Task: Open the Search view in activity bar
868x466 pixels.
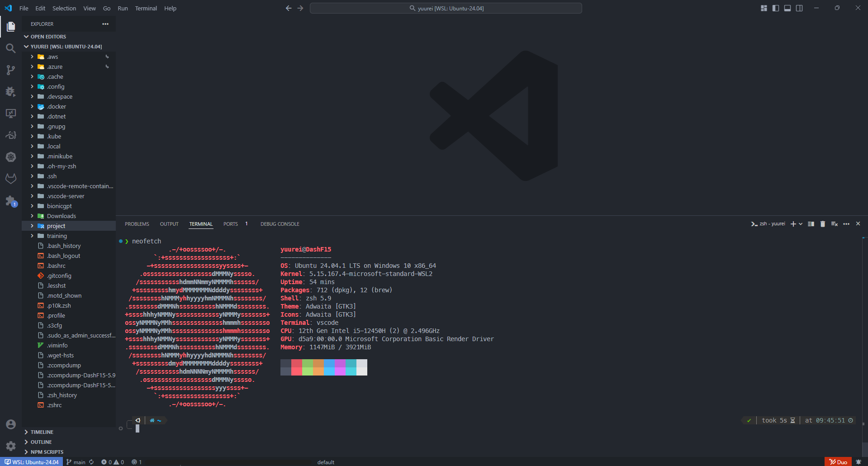Action: point(11,48)
